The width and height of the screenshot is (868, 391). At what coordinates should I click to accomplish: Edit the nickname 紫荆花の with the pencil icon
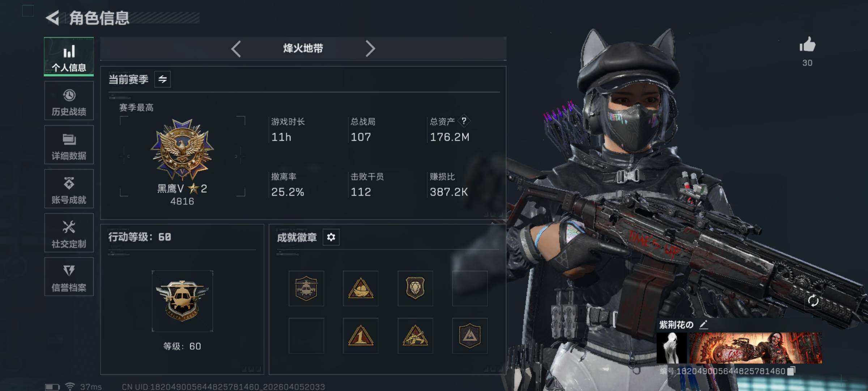(x=703, y=324)
